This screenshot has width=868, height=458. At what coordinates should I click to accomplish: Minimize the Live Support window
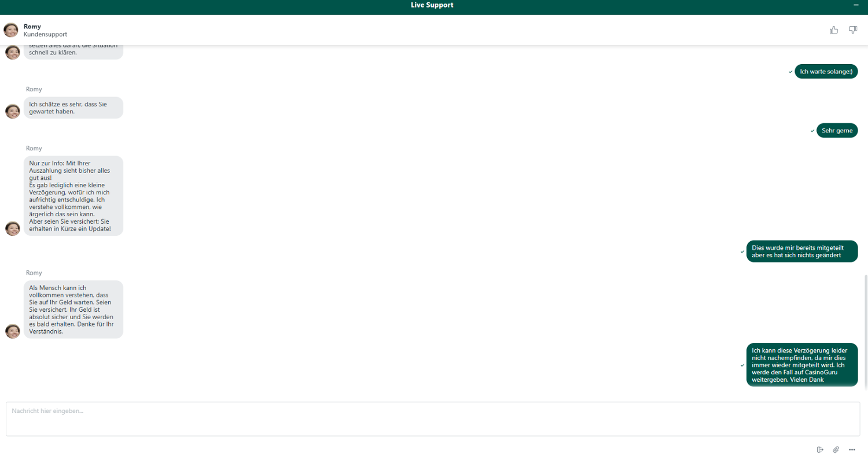[x=856, y=5]
